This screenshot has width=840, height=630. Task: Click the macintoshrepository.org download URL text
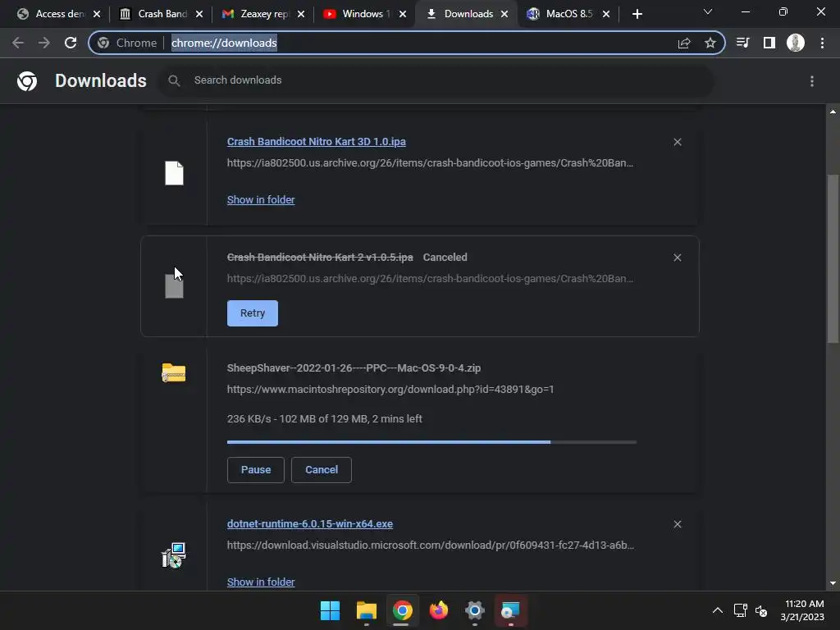coord(390,390)
